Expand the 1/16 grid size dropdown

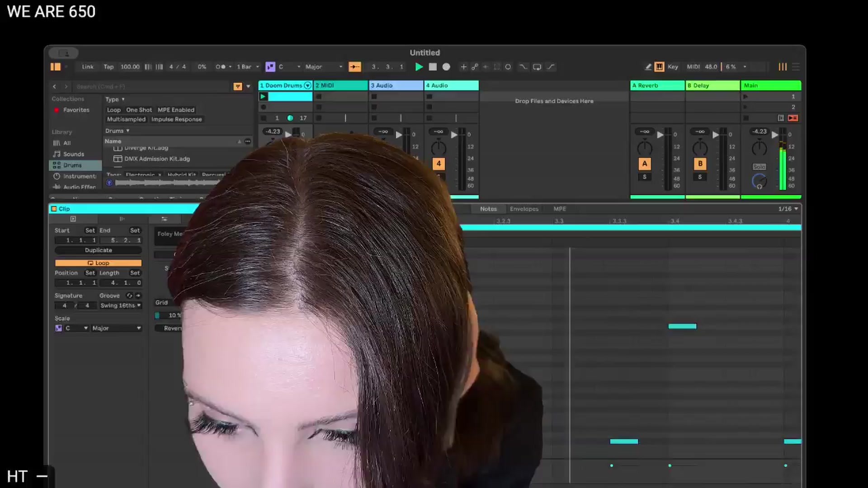click(x=788, y=209)
